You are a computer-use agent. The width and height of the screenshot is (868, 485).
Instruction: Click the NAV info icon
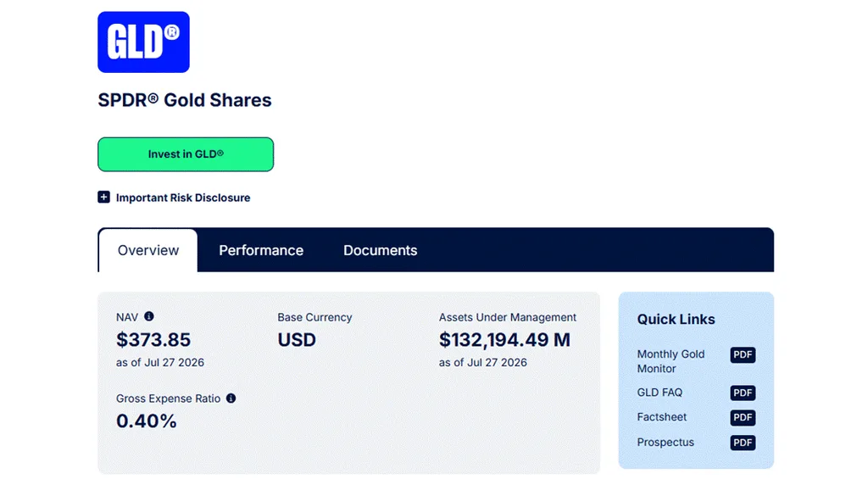tap(149, 316)
